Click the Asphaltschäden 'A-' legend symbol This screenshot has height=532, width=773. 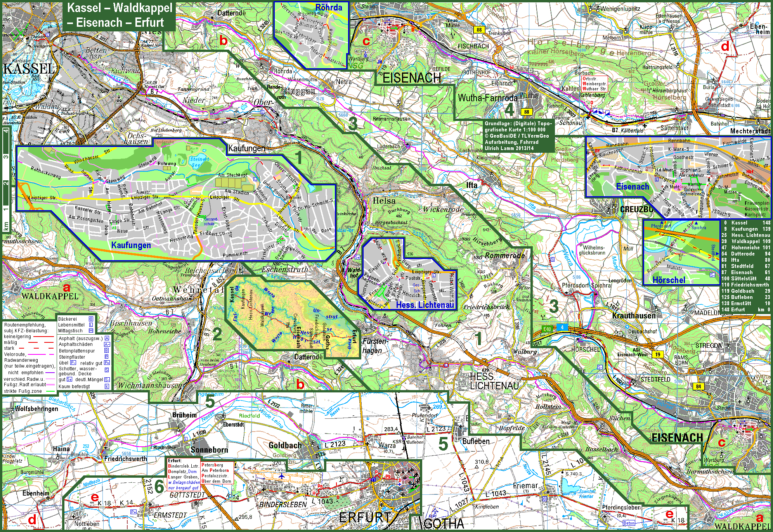[x=107, y=344]
